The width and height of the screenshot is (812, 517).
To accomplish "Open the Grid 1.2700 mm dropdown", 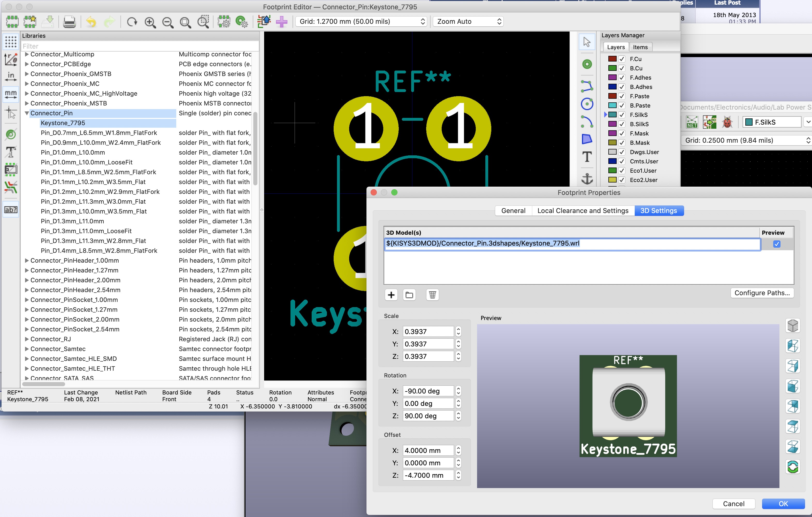I will point(362,21).
